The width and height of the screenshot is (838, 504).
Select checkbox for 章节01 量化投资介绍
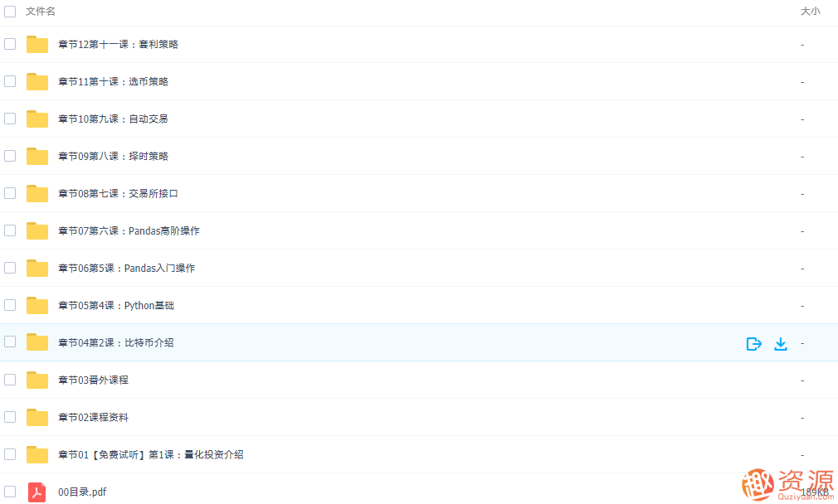[10, 453]
